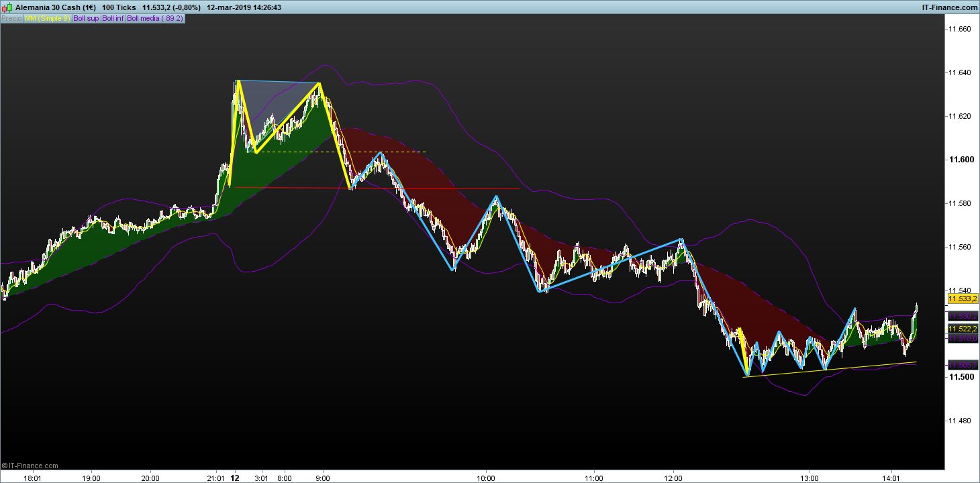
Task: Click the 11:00 time axis label
Action: point(593,478)
